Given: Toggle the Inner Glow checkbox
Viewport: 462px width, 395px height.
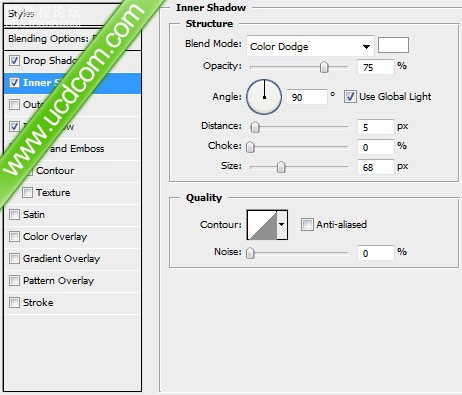Looking at the screenshot, I should tap(14, 126).
